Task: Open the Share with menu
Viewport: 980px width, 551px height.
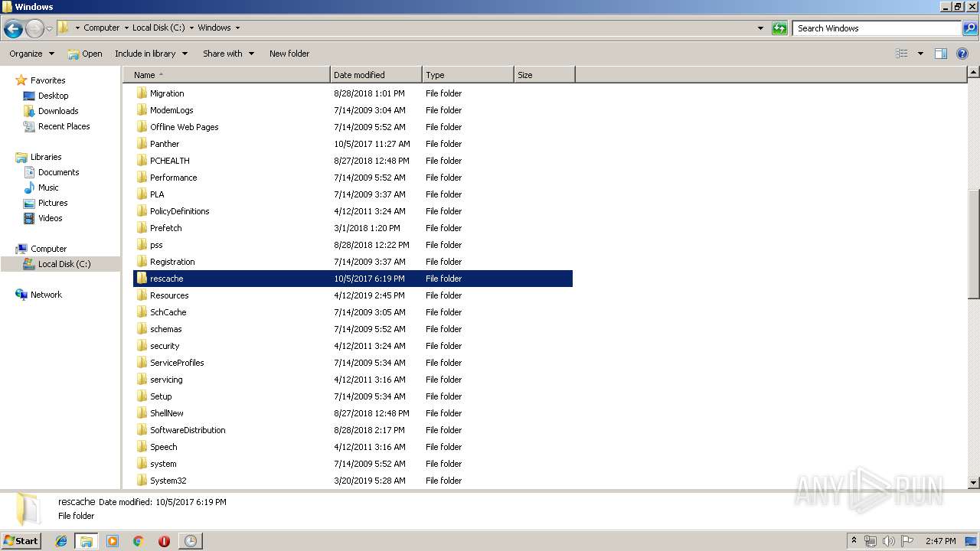Action: click(x=228, y=54)
